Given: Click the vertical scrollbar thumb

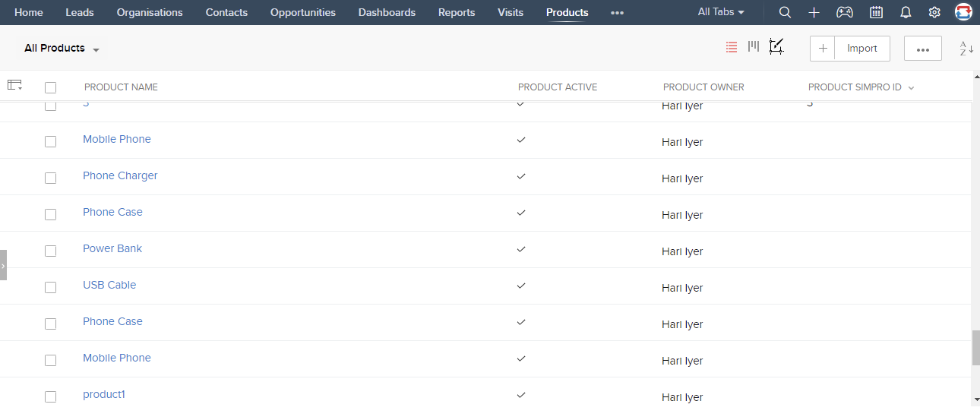Looking at the screenshot, I should tap(975, 348).
